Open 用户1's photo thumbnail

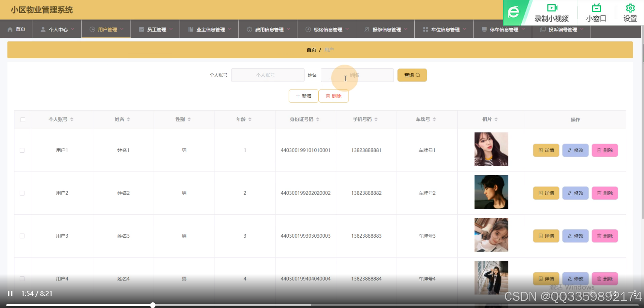click(x=491, y=149)
